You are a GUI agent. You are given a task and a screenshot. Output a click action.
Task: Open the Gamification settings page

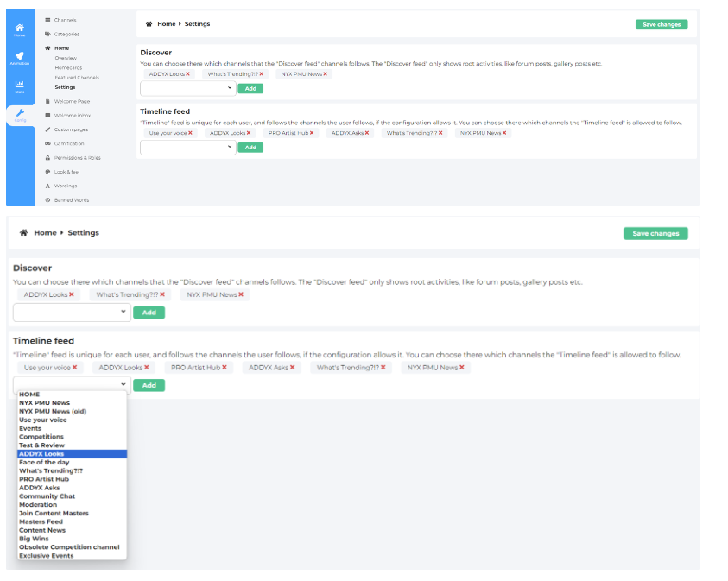click(69, 143)
